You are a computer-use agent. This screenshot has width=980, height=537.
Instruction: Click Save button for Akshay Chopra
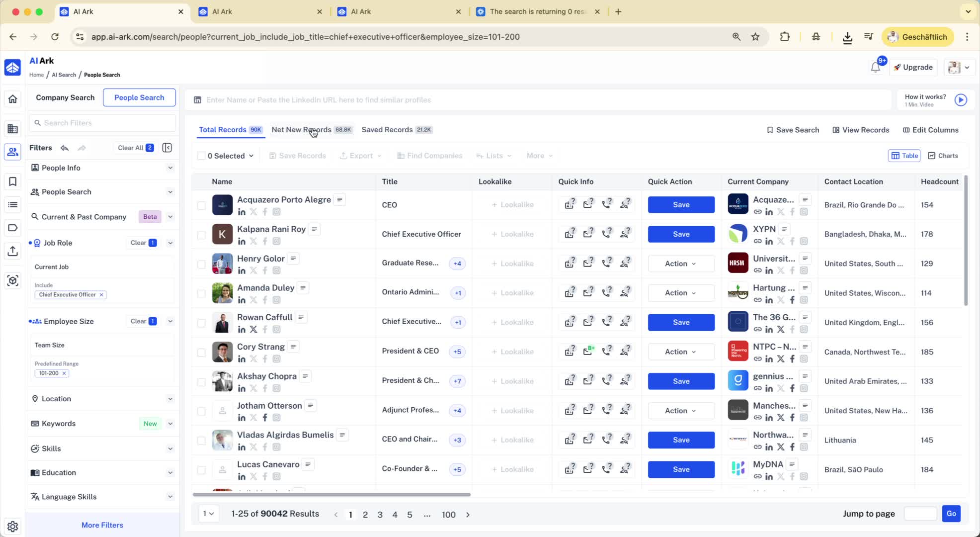click(x=680, y=381)
